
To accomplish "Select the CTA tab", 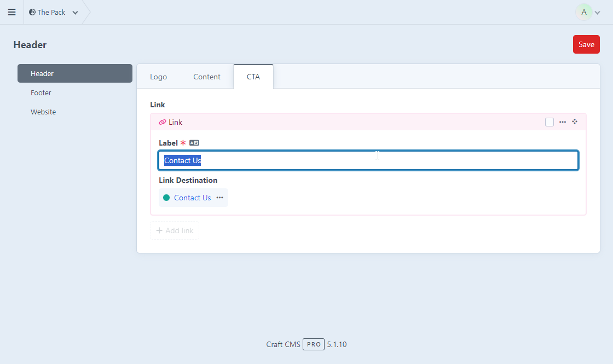I will (253, 77).
